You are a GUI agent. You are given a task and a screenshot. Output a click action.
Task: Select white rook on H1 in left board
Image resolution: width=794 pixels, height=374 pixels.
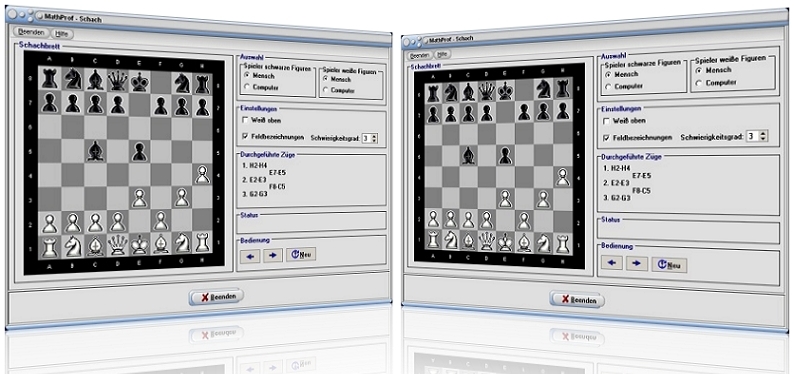[x=203, y=242]
